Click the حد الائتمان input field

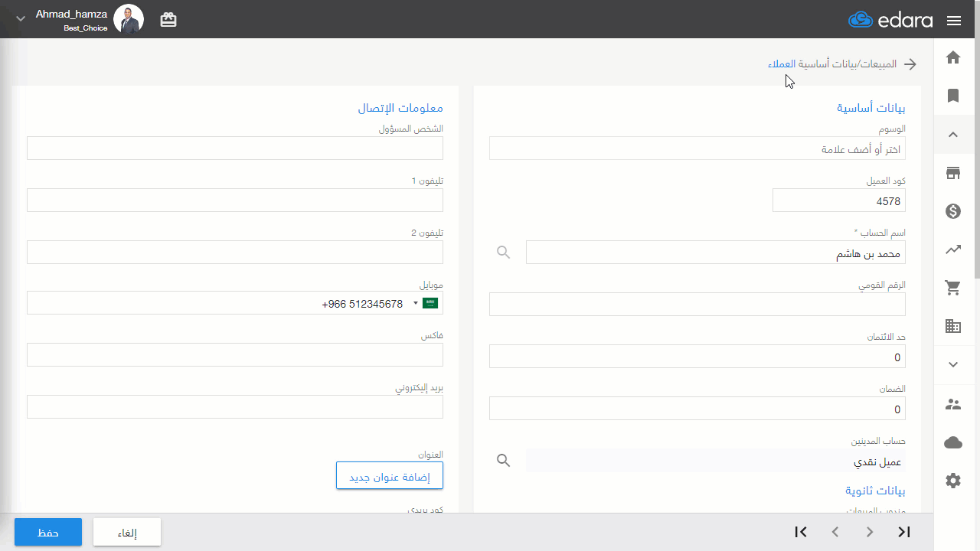click(x=697, y=357)
